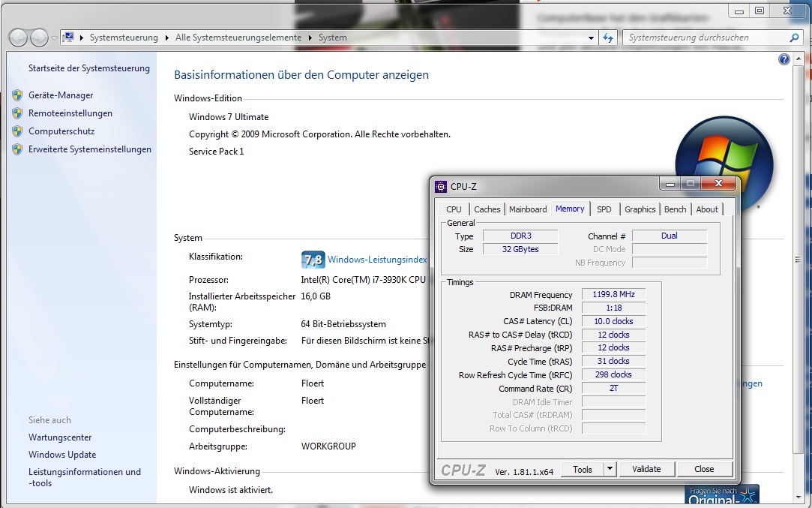The height and width of the screenshot is (508, 812).
Task: Click the 64 Bit-Betriebssystem value
Action: pyautogui.click(x=343, y=324)
